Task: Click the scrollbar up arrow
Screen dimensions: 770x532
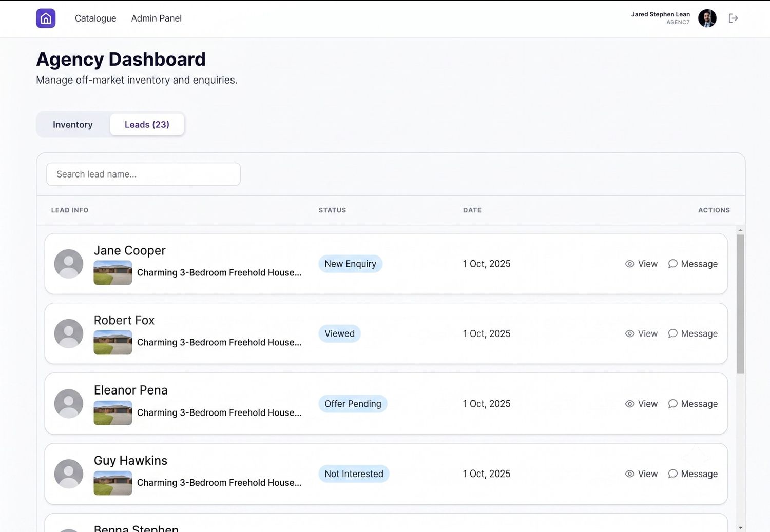Action: [x=740, y=230]
